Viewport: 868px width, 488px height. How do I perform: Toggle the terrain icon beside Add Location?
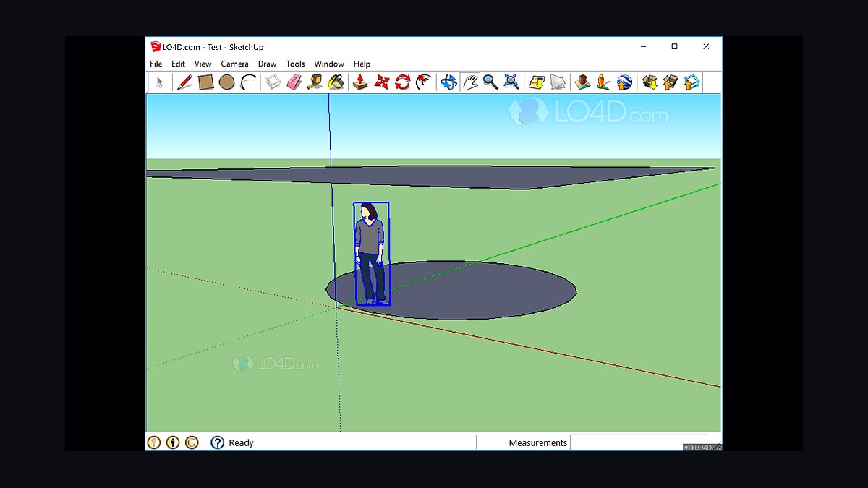(557, 82)
